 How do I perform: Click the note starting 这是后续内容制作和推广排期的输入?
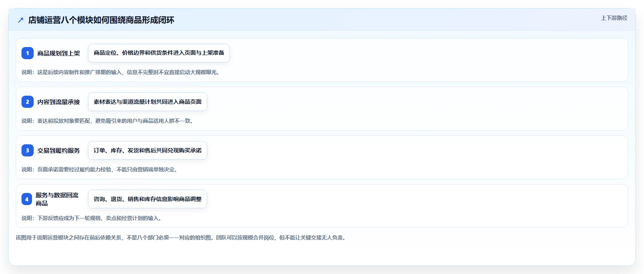click(120, 72)
